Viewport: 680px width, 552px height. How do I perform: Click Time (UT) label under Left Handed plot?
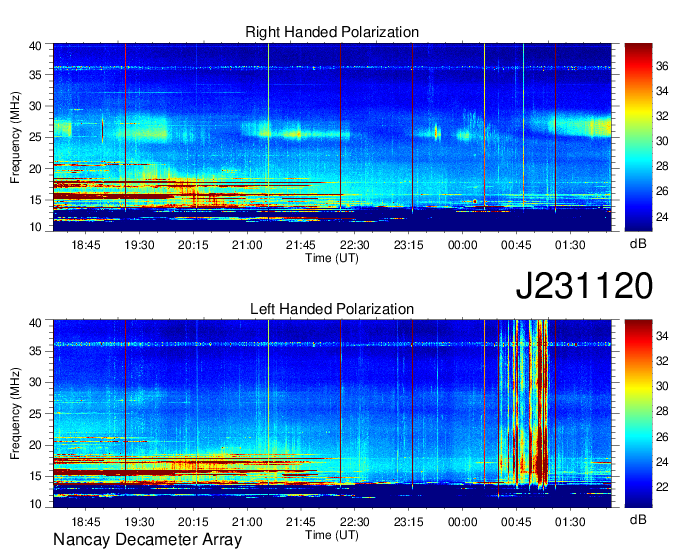[332, 535]
